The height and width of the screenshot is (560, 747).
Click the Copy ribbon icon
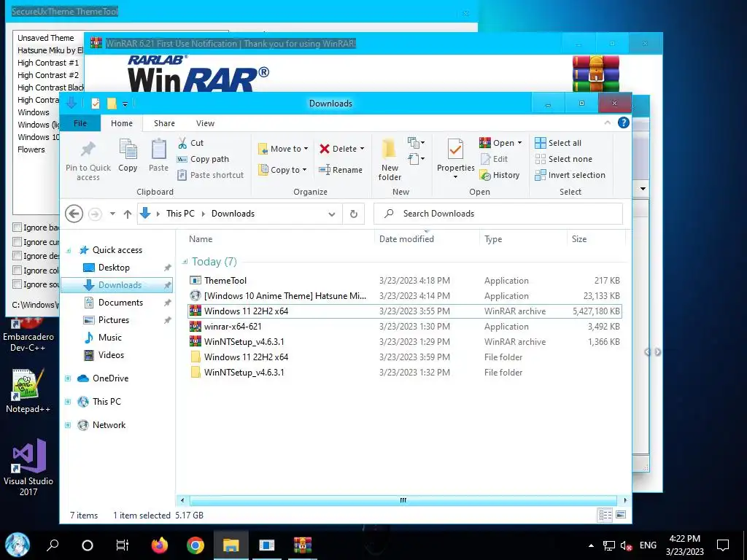(x=128, y=149)
